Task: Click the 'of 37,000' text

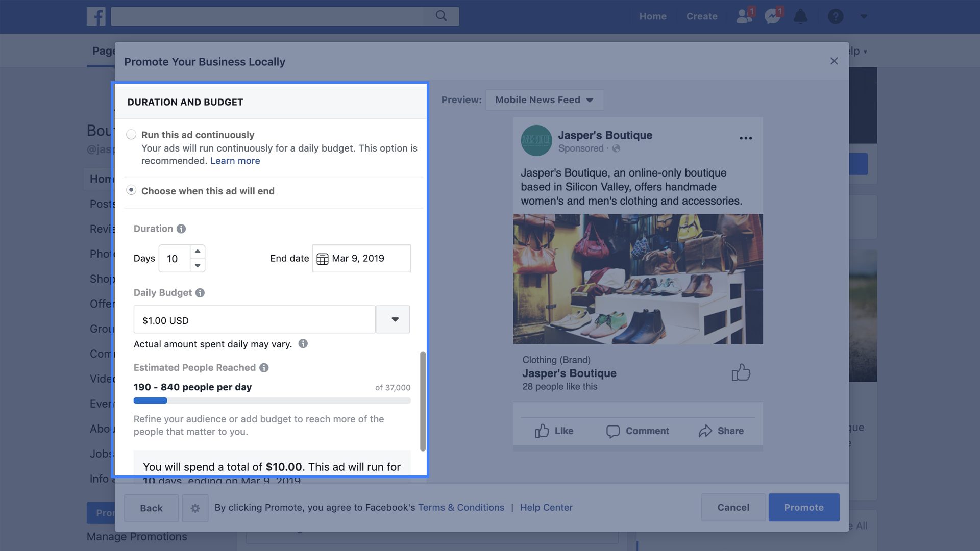Action: coord(393,388)
